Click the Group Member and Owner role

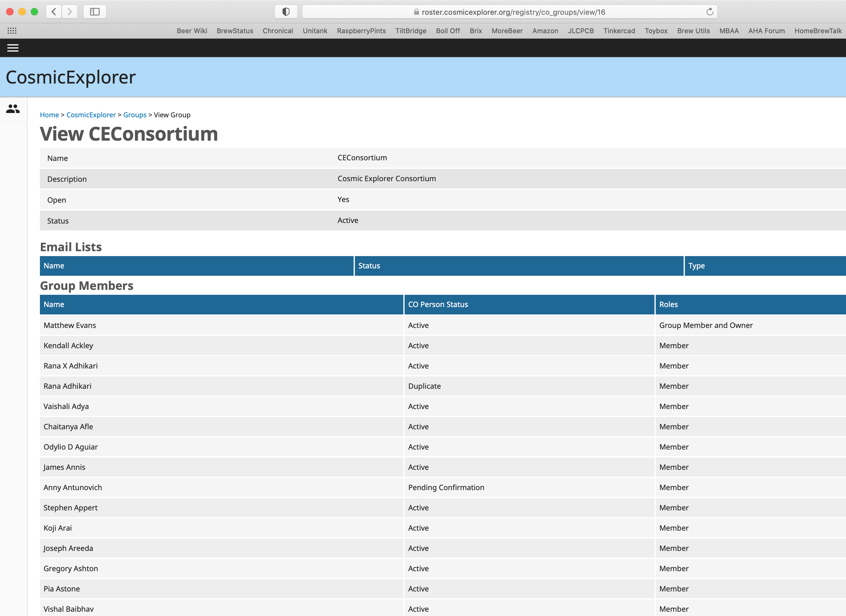tap(706, 325)
